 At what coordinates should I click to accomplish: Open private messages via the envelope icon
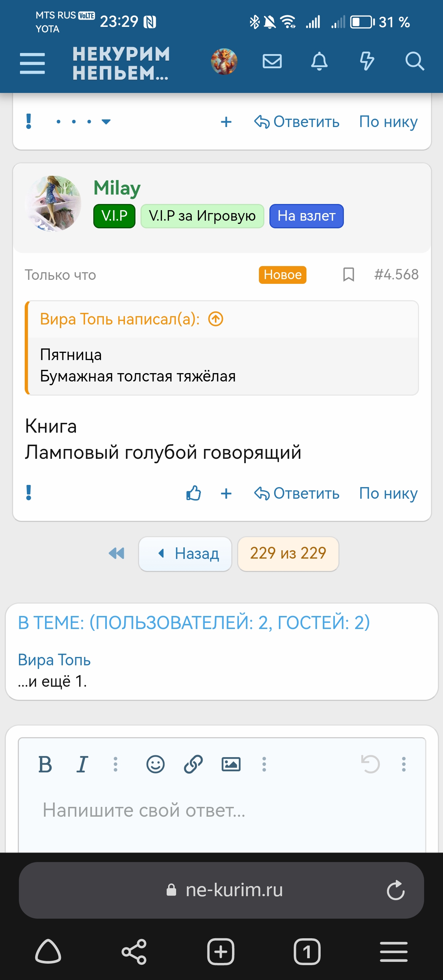coord(272,62)
